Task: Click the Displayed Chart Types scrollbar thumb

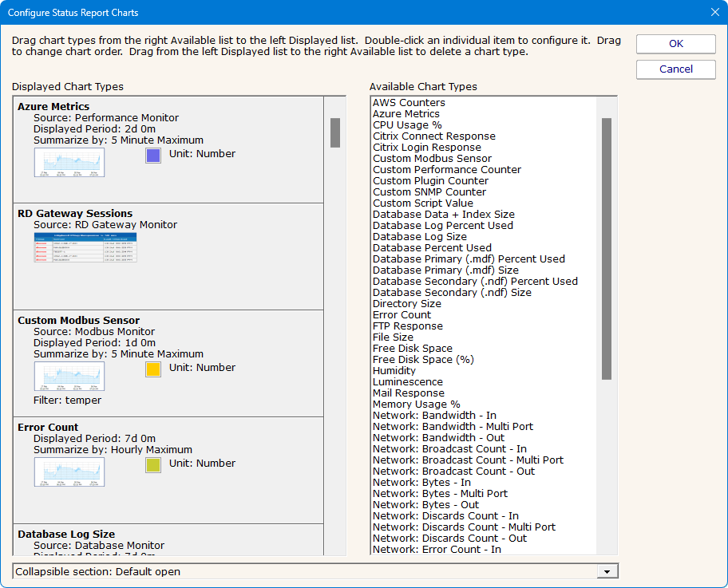Action: pyautogui.click(x=335, y=132)
